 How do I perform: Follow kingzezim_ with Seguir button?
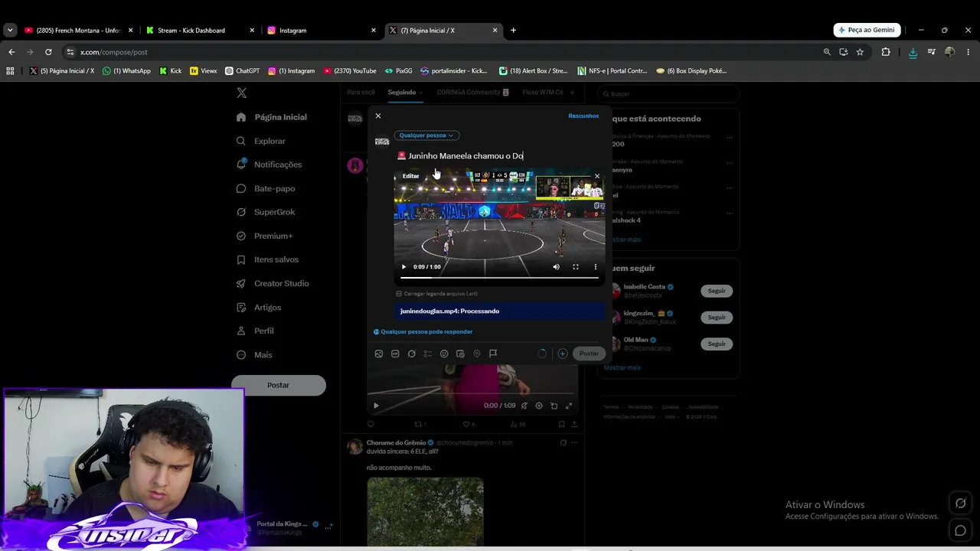(717, 317)
